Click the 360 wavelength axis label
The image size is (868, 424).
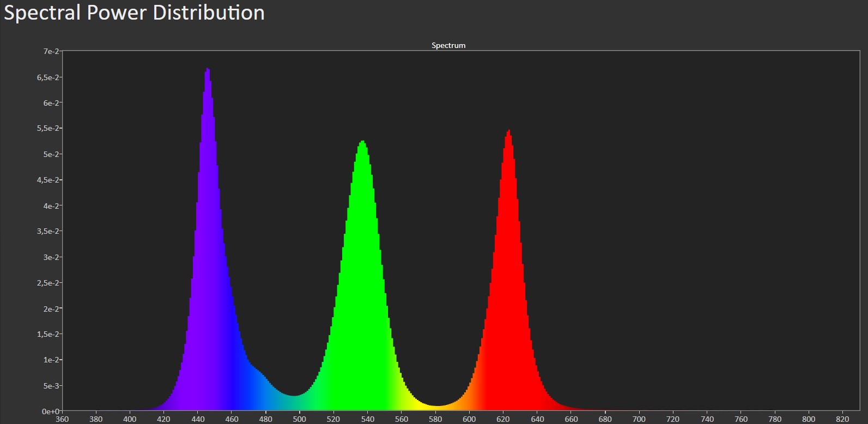point(62,419)
